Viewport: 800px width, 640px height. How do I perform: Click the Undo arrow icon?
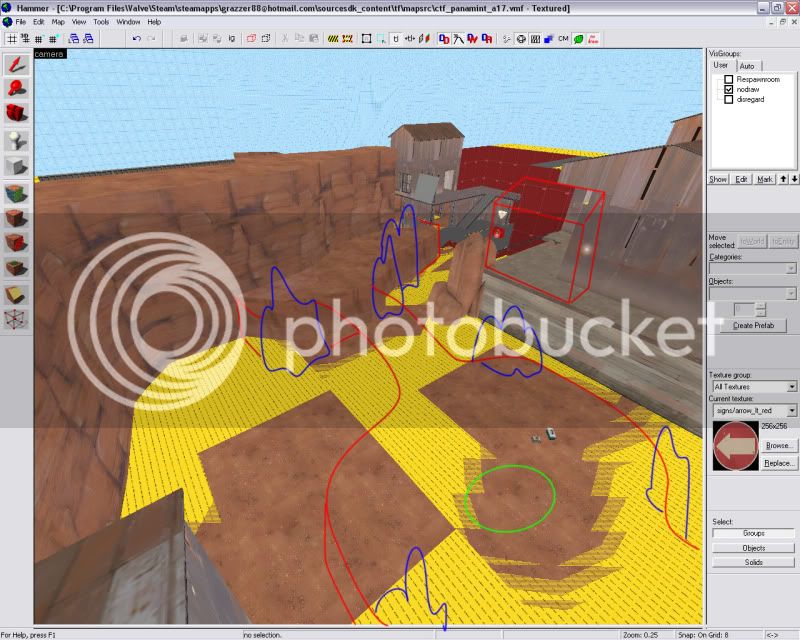[x=136, y=39]
